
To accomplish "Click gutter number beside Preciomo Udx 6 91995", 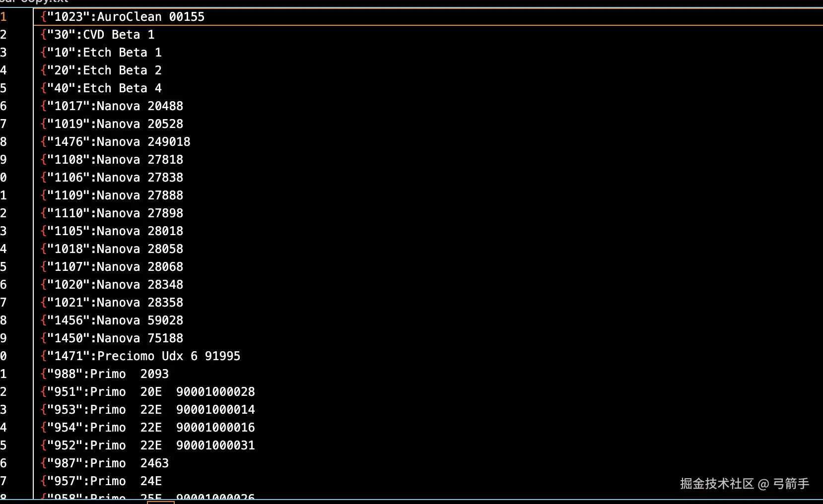I will pyautogui.click(x=3, y=356).
